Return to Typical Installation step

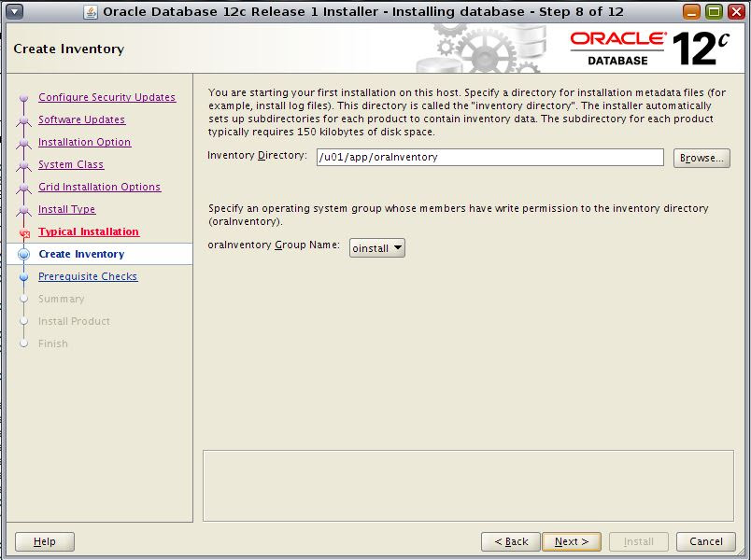[x=89, y=231]
